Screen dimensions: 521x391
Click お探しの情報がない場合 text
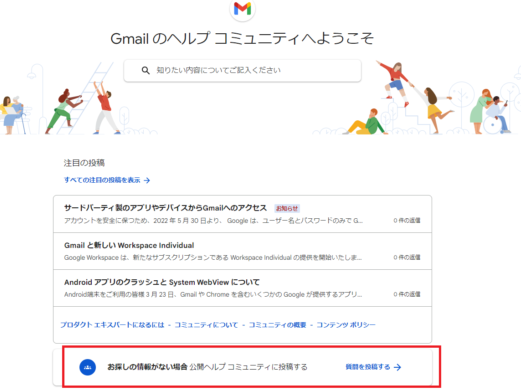pyautogui.click(x=147, y=367)
